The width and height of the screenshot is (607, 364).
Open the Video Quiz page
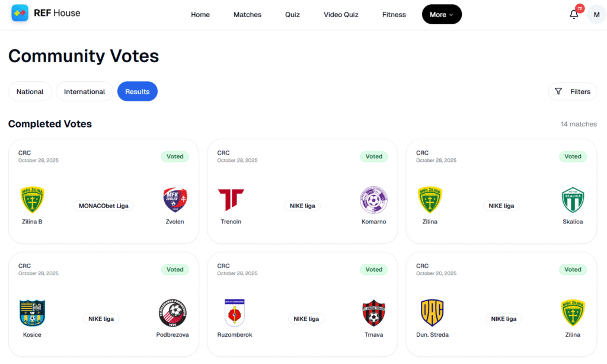[341, 15]
